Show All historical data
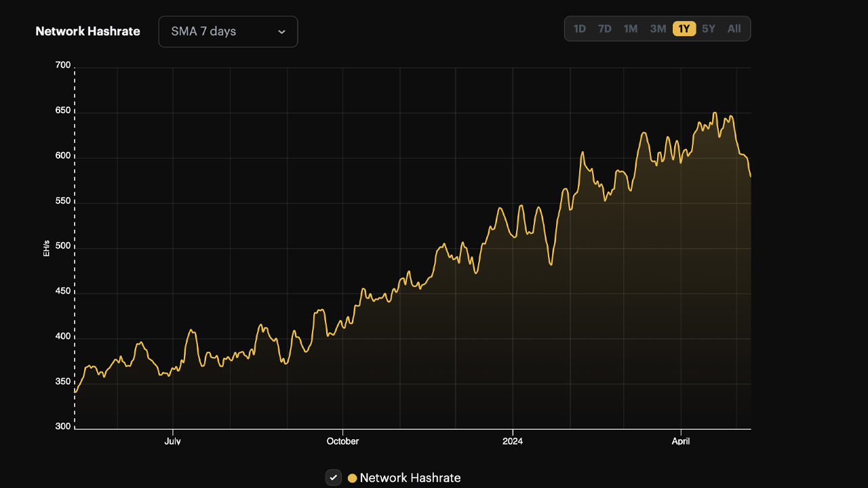The height and width of the screenshot is (488, 868). click(734, 28)
